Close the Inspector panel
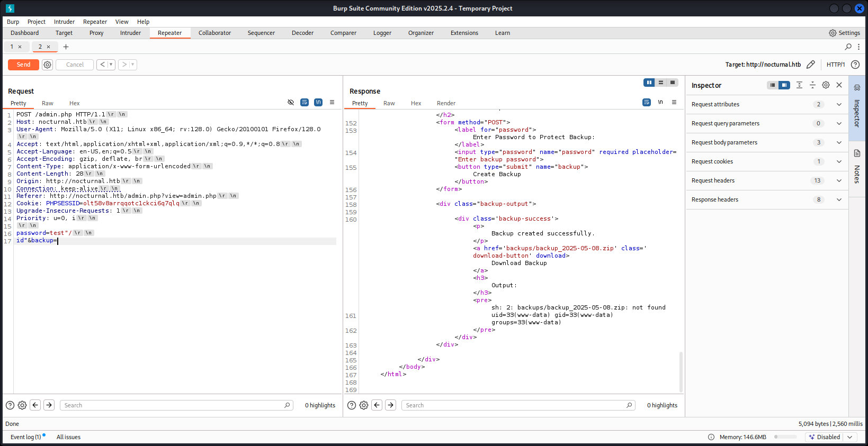Screen dimensions: 868x446 839,85
